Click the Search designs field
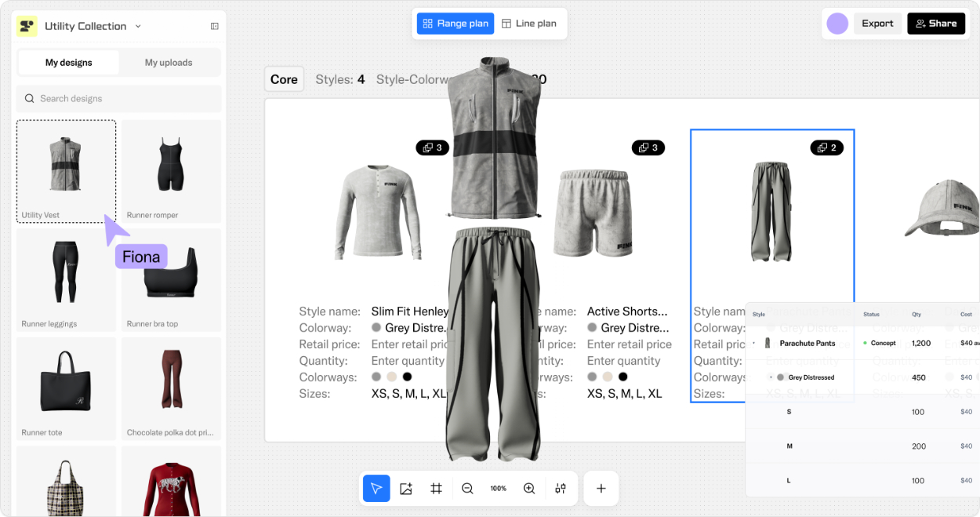This screenshot has width=980, height=517. click(119, 99)
